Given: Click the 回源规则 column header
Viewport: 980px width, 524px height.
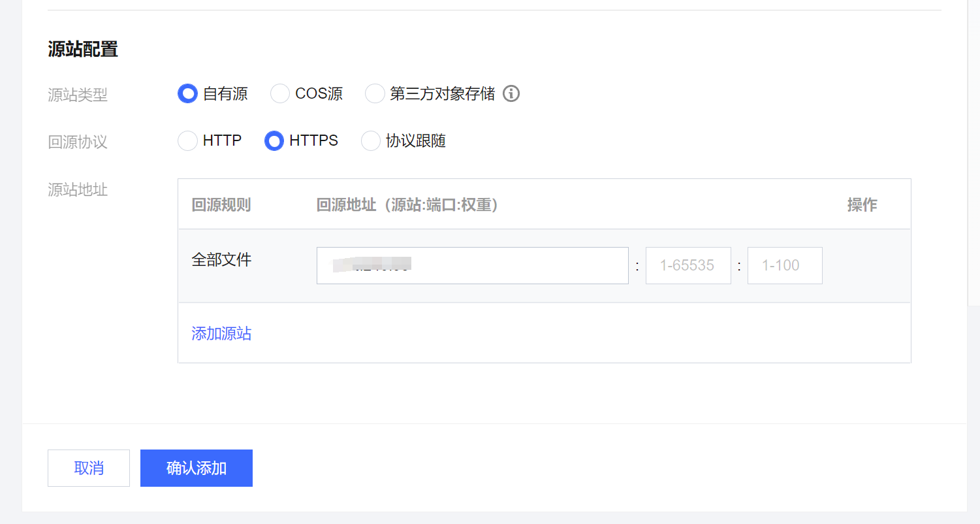Looking at the screenshot, I should (x=221, y=205).
